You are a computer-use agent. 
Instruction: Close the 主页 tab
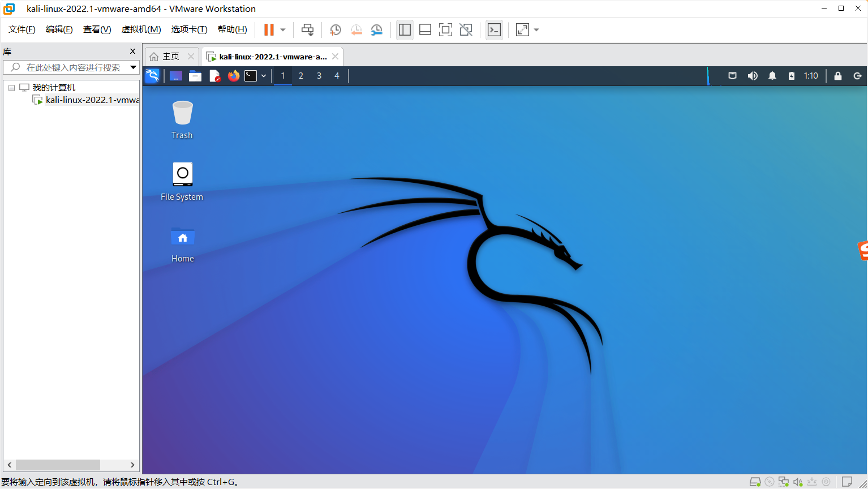point(191,57)
